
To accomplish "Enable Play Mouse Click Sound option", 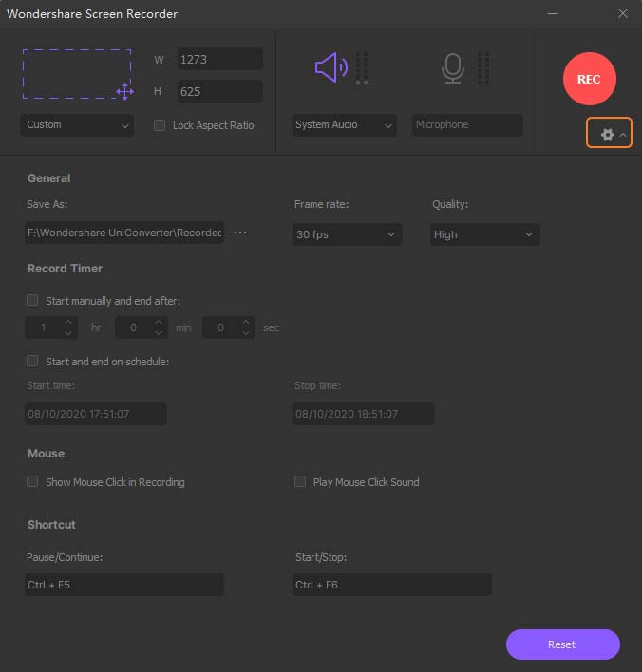I will [301, 482].
